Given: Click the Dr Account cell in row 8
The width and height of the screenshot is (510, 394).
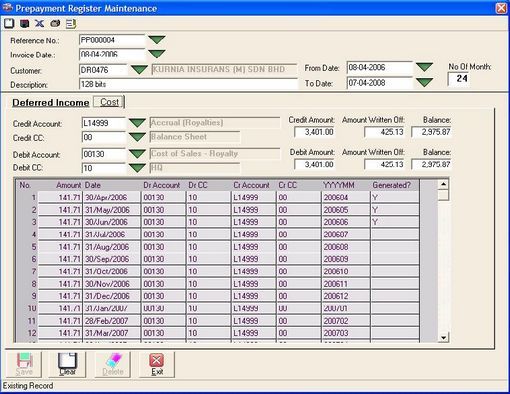Looking at the screenshot, I should point(163,284).
